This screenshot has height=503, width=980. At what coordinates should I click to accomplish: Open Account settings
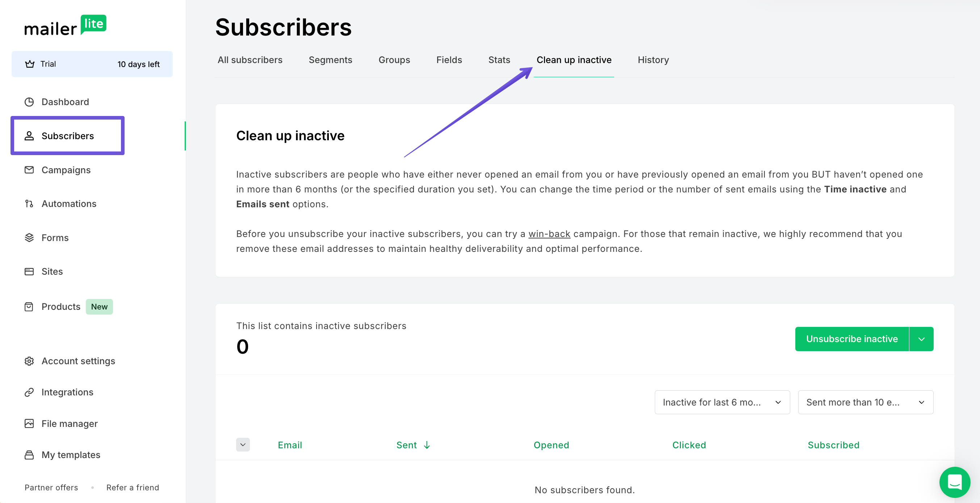point(78,361)
